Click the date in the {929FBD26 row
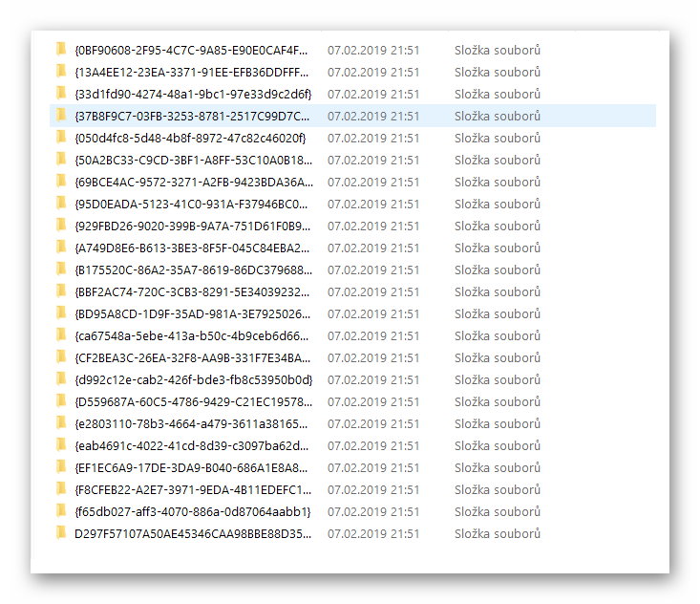The width and height of the screenshot is (700, 604). (x=373, y=226)
